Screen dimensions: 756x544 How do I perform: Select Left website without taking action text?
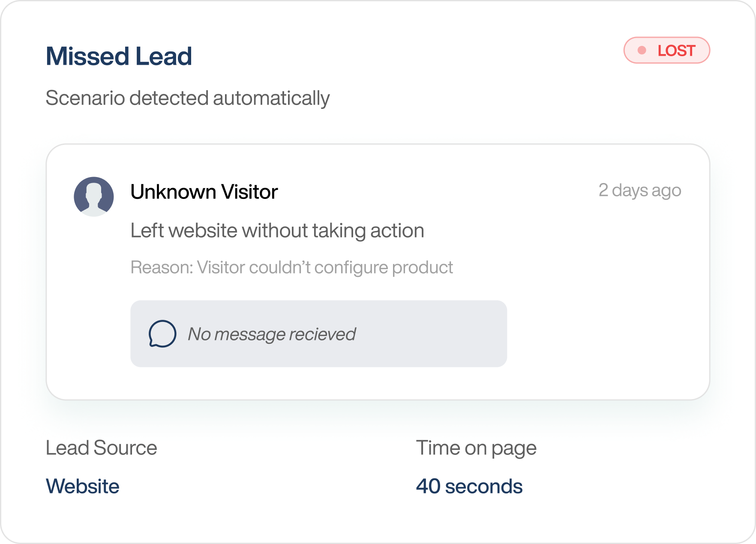[x=277, y=231]
